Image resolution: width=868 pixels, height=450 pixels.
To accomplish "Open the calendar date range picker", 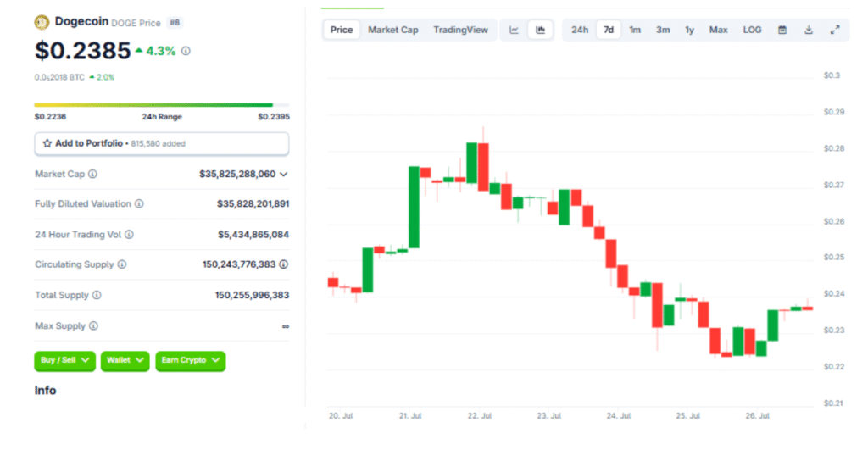I will [782, 30].
